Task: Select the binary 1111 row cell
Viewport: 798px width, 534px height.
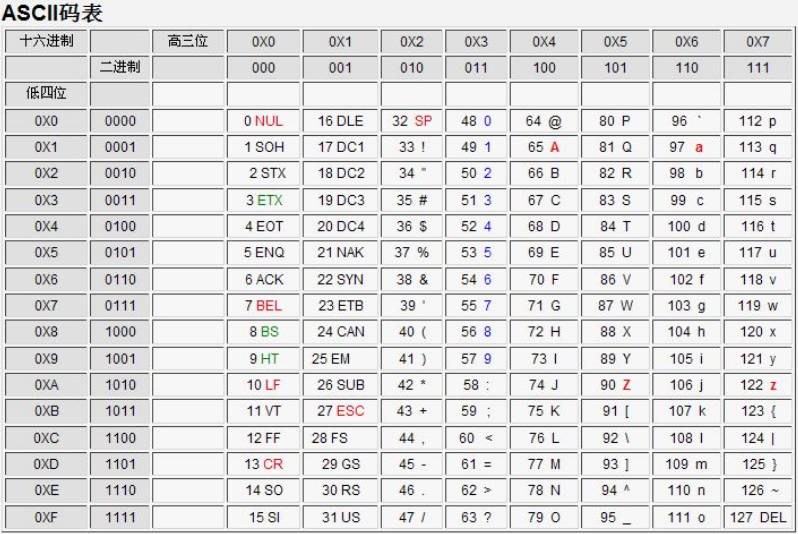Action: pyautogui.click(x=120, y=517)
